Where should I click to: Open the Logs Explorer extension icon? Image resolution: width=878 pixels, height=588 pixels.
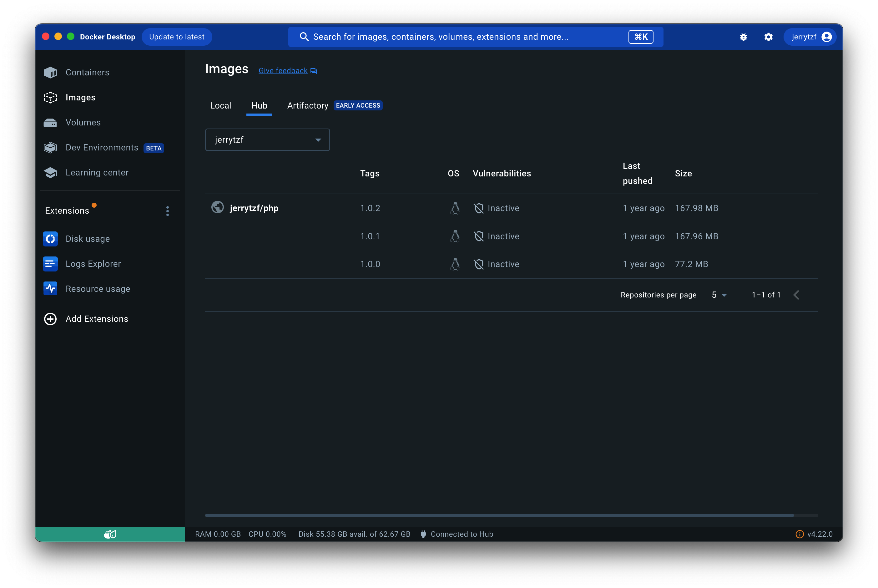[x=50, y=264]
